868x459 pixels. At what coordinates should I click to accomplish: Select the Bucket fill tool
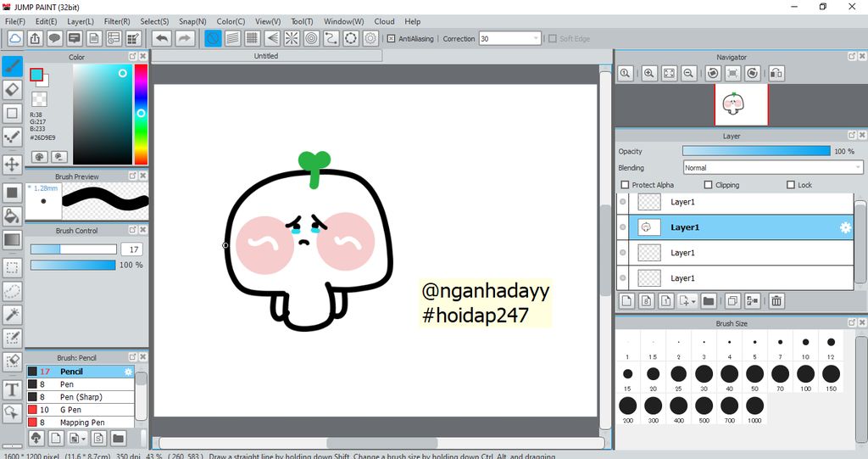pos(13,216)
